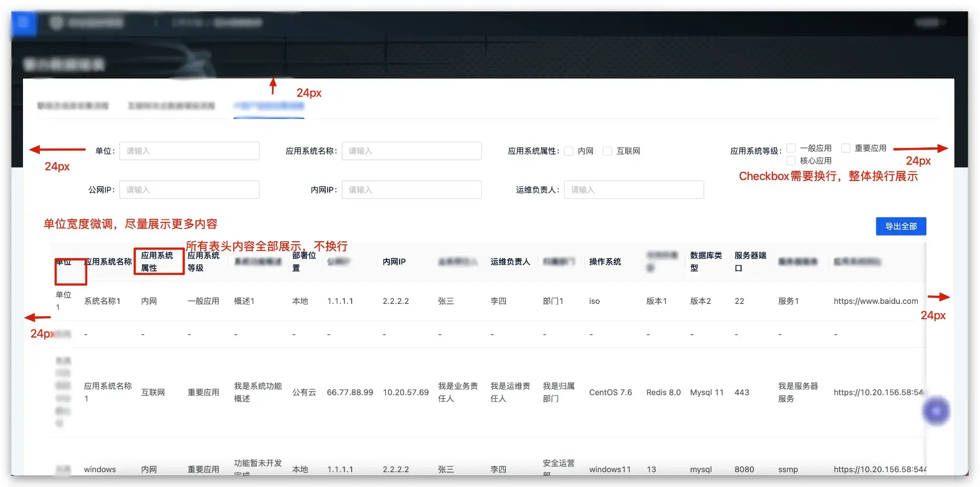
Task: Click the 应用系统名称 column header
Action: [x=108, y=262]
